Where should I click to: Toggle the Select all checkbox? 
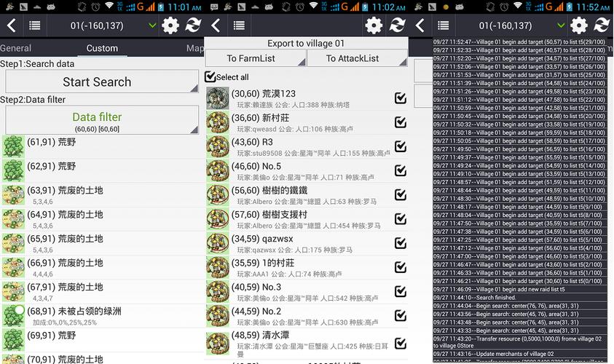click(210, 76)
